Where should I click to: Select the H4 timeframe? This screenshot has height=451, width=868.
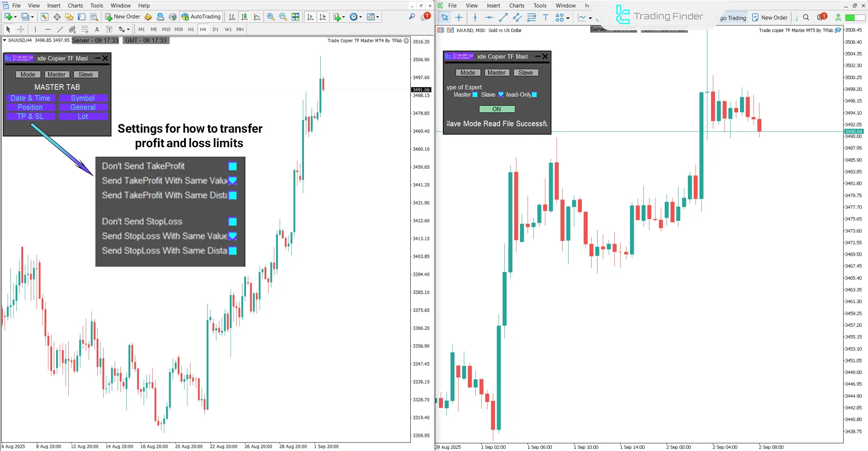[x=203, y=29]
